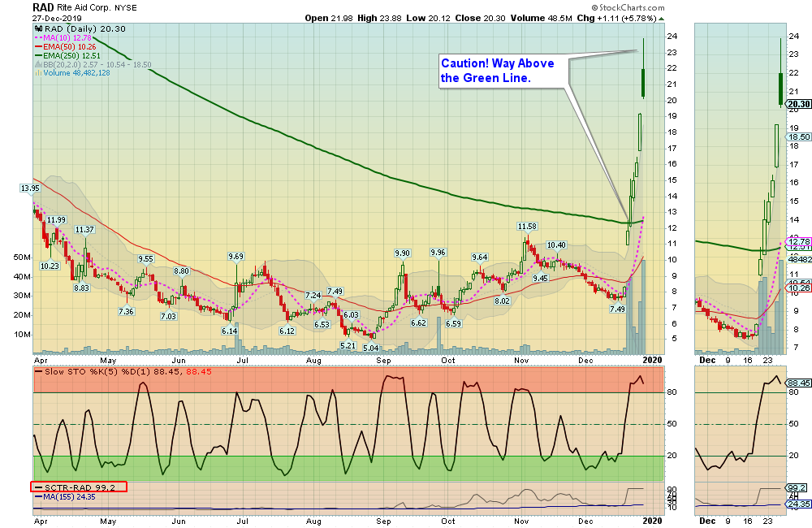Click the 88.45 stochastic tag in zoom panel

[x=799, y=383]
